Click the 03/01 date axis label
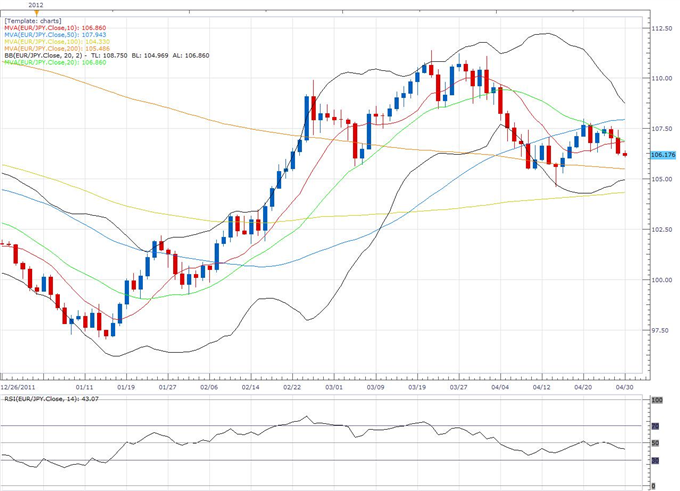The height and width of the screenshot is (491, 680). point(334,387)
